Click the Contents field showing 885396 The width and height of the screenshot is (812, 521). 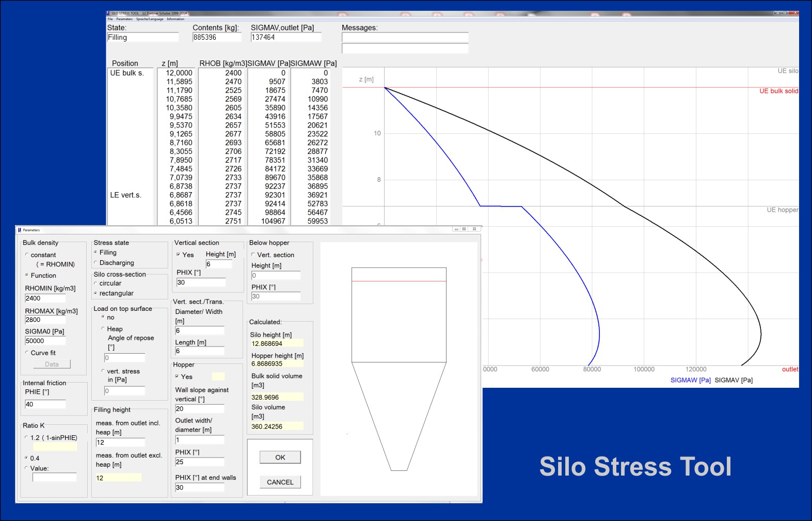pyautogui.click(x=217, y=37)
